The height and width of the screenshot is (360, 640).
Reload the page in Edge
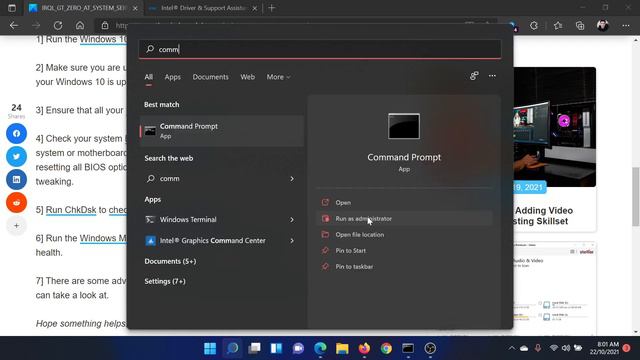pos(58,25)
